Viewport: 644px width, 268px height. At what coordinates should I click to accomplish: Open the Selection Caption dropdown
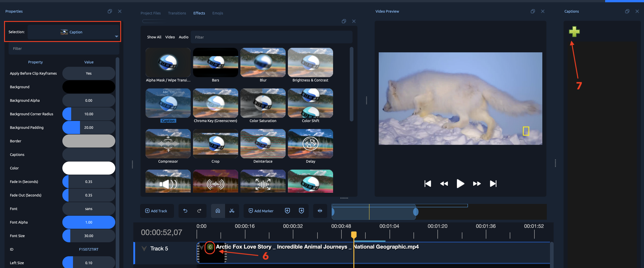73,32
